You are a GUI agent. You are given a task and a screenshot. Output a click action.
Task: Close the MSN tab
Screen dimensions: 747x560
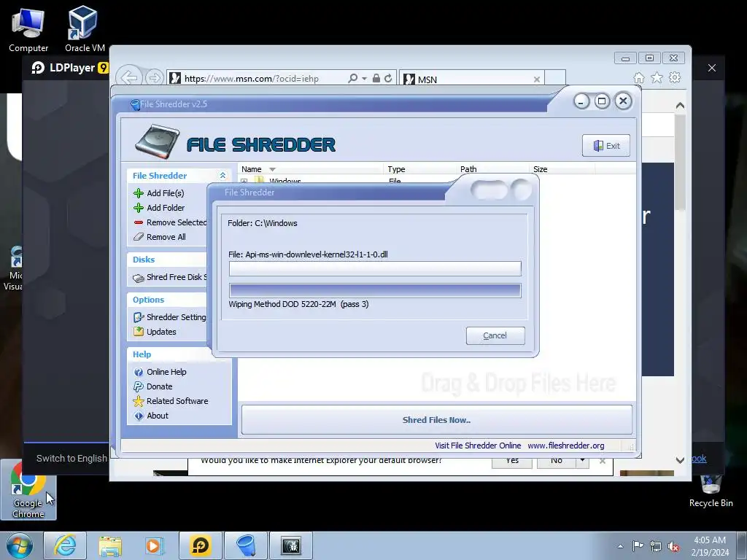click(537, 79)
